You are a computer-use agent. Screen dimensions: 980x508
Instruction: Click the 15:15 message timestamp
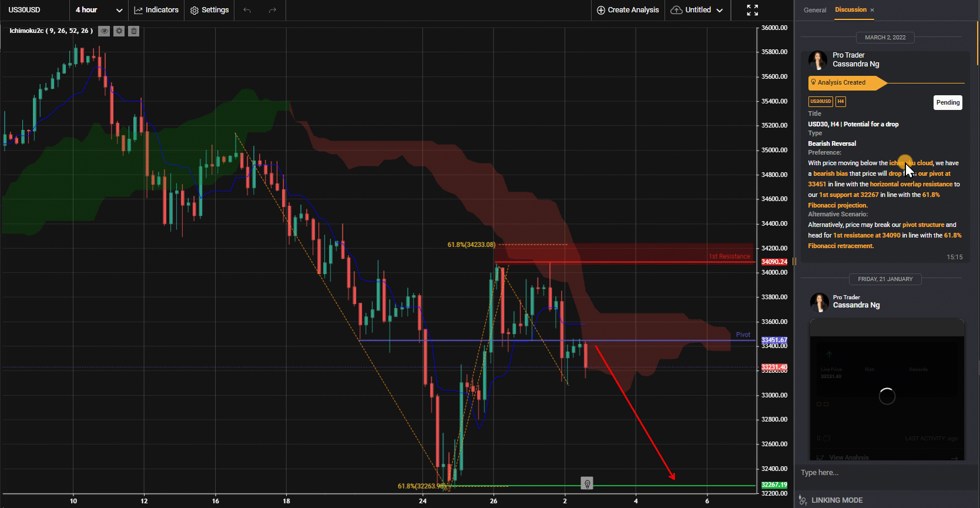point(954,258)
